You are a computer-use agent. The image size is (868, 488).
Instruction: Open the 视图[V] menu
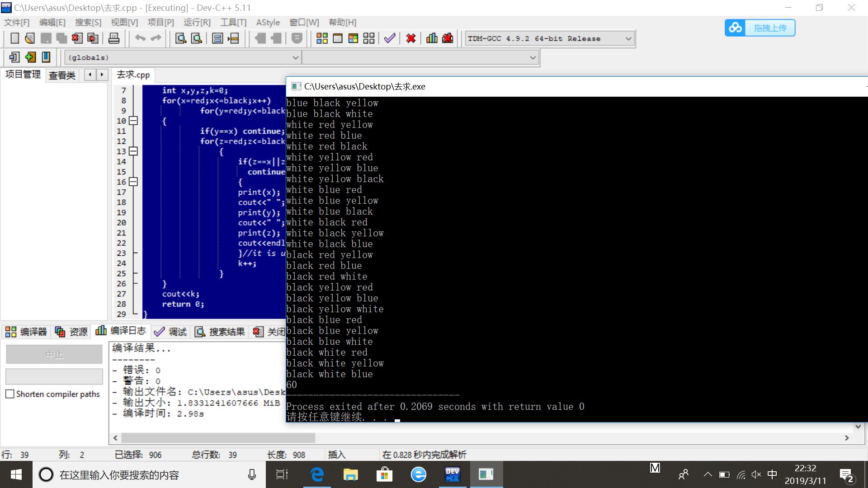tap(124, 22)
